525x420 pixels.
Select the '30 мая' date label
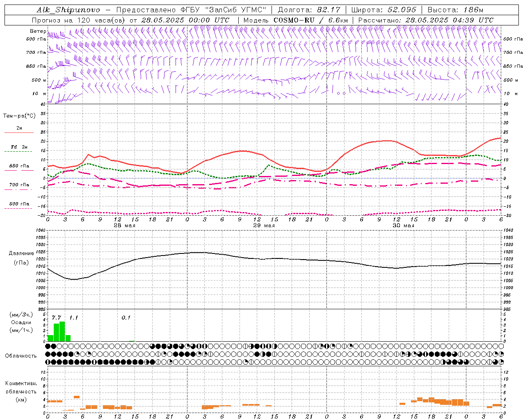pos(404,226)
